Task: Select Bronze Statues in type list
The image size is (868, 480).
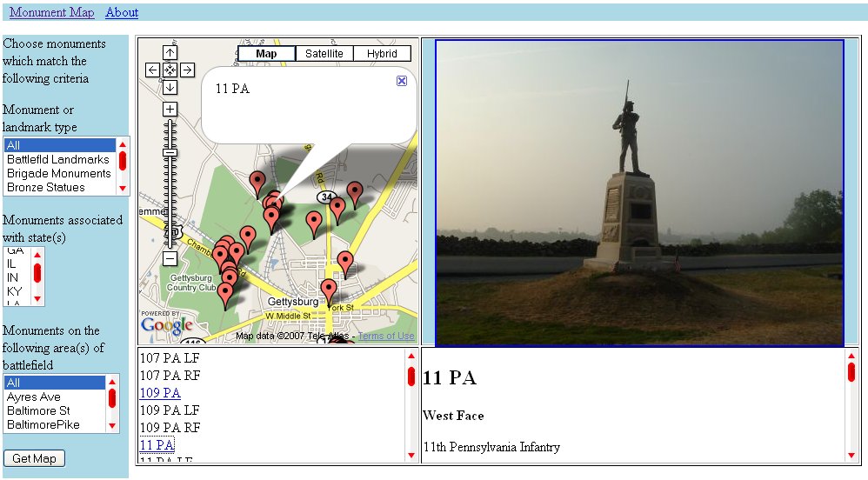Action: pos(60,187)
